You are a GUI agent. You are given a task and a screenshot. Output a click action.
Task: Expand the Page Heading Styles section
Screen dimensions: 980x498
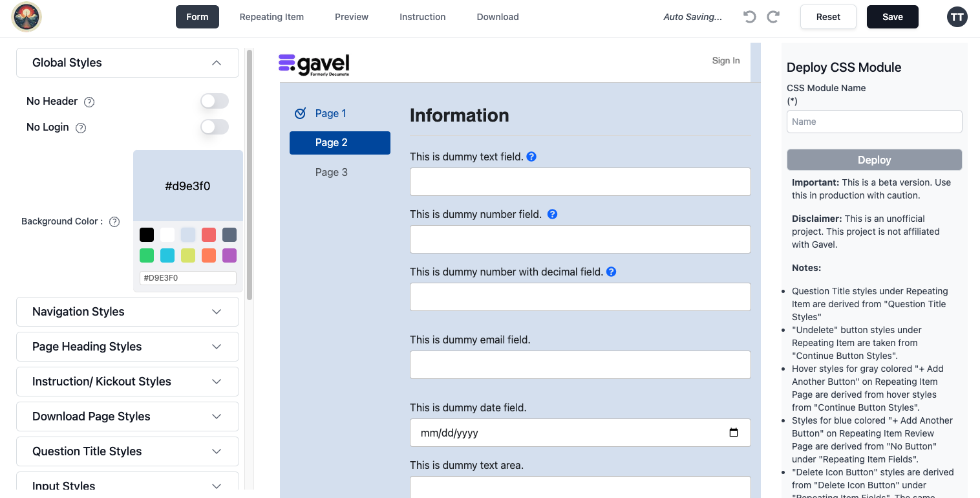[x=127, y=347]
